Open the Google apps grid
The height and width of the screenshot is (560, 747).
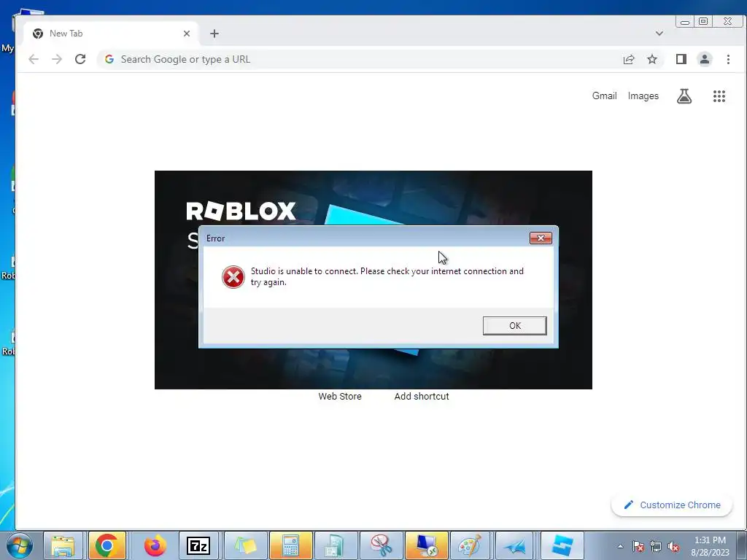719,96
